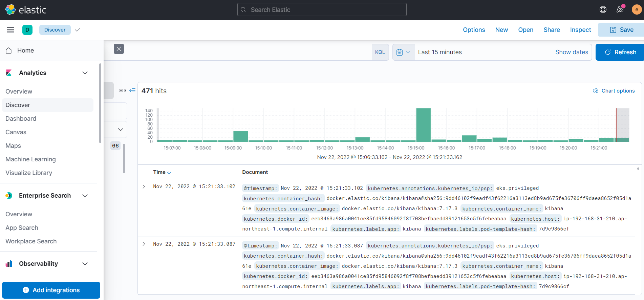
Task: Select Discover in side navigation
Action: pos(48,105)
